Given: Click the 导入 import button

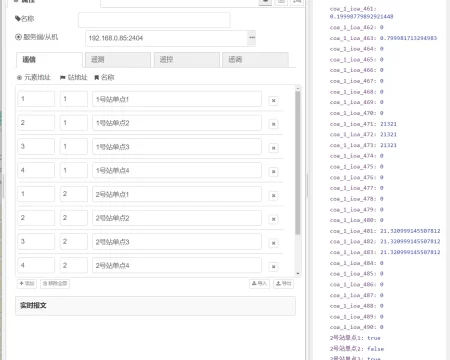Looking at the screenshot, I should pyautogui.click(x=259, y=283).
